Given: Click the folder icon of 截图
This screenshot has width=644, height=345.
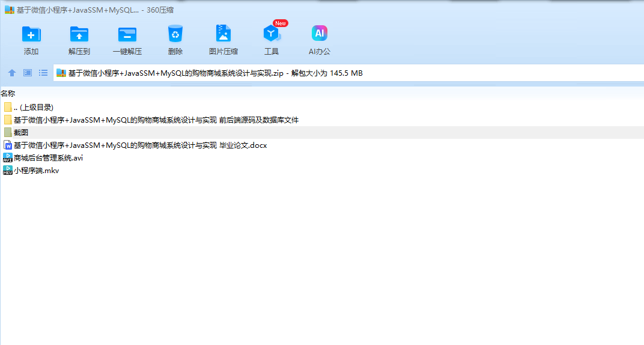Looking at the screenshot, I should click(8, 132).
